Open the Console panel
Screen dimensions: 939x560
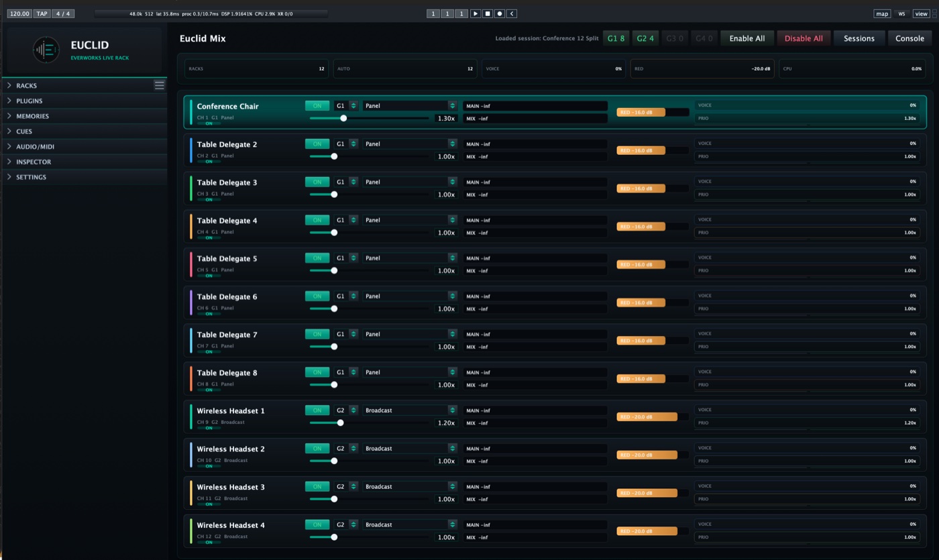pyautogui.click(x=910, y=38)
